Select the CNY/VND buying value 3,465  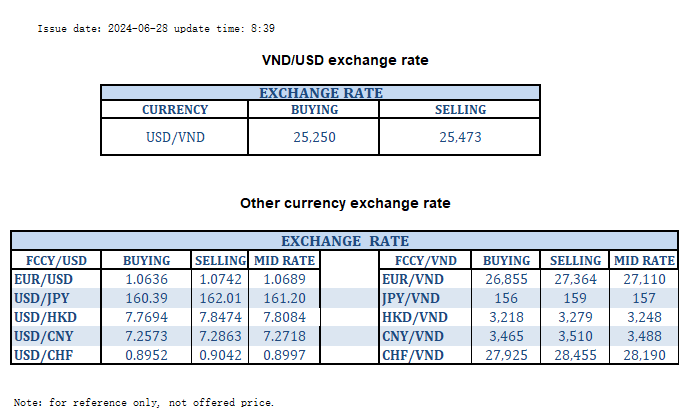pos(507,335)
